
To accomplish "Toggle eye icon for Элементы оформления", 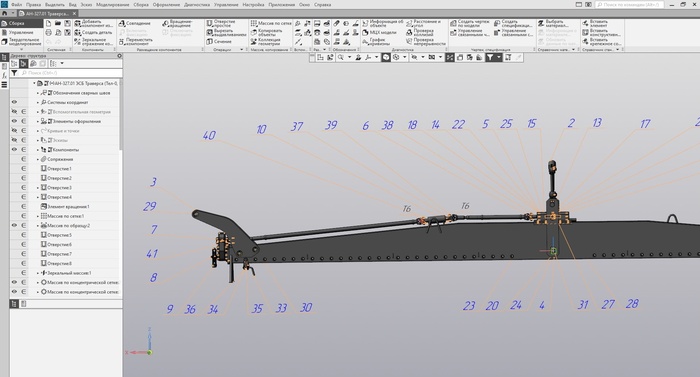I will pos(14,121).
